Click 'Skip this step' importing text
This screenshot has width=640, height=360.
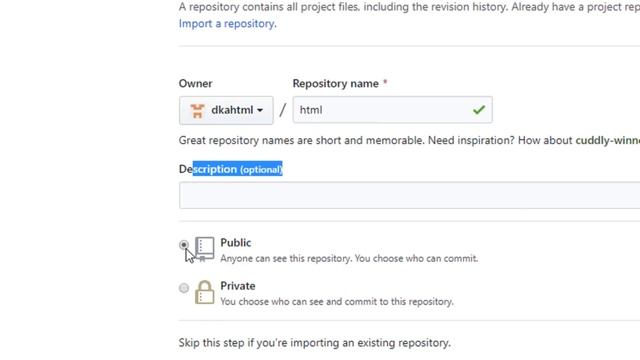[x=315, y=343]
